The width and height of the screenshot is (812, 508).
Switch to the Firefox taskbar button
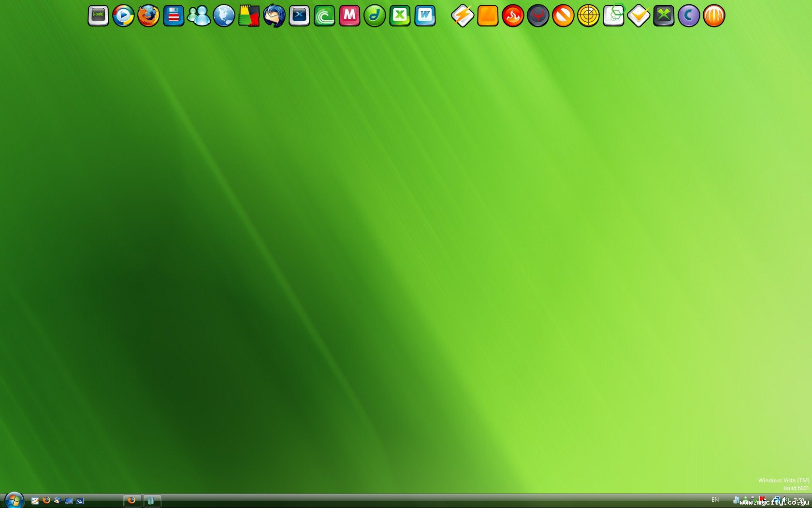[x=132, y=500]
